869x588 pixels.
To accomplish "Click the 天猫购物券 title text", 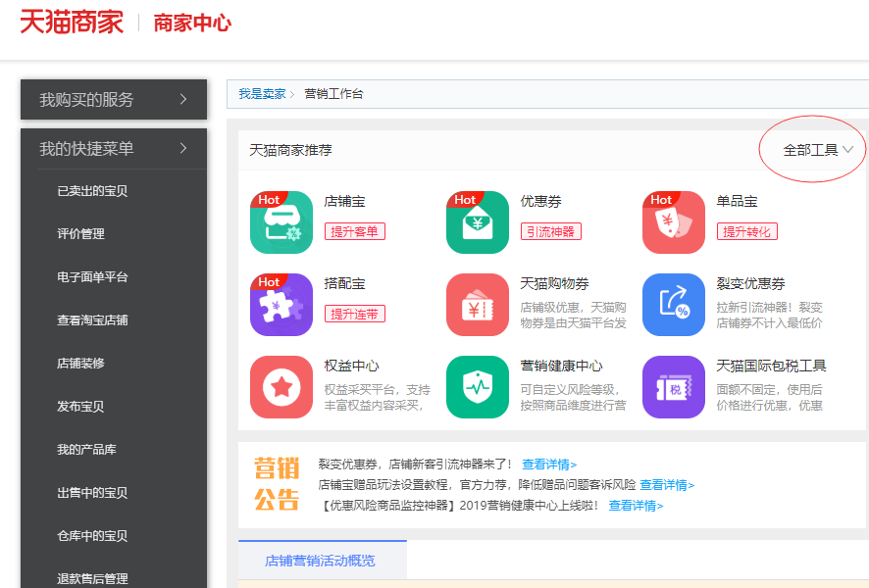I will click(x=555, y=283).
